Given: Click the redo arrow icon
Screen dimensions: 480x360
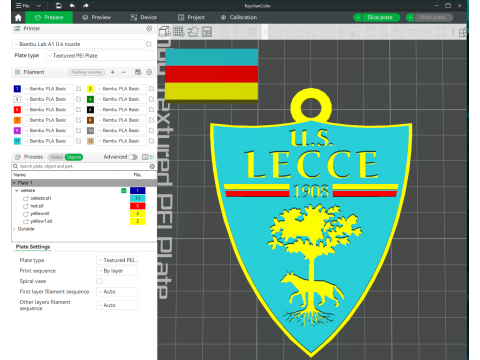Looking at the screenshot, I should point(86,6).
